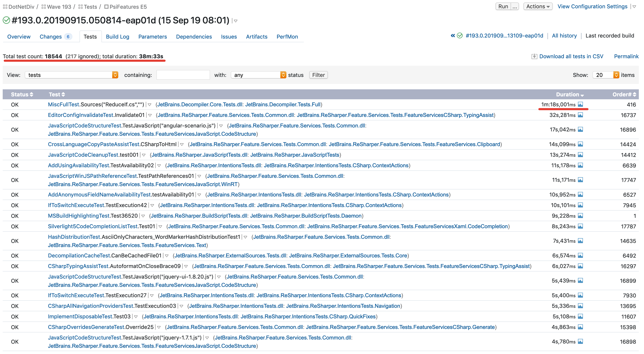Open duration graph for JavaScriptCodeCleanupTest row

580,155
